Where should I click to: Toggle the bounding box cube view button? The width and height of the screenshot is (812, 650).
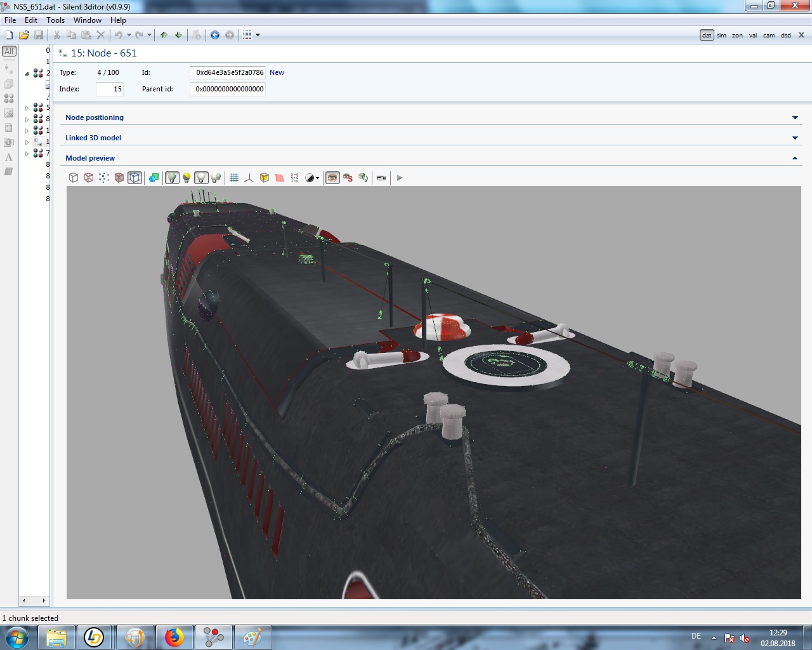pyautogui.click(x=134, y=178)
